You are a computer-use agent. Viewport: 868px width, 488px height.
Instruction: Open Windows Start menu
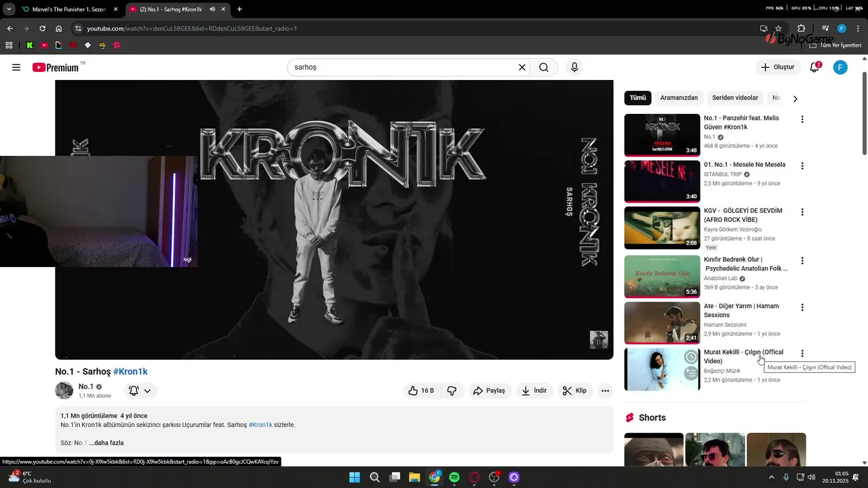point(355,477)
